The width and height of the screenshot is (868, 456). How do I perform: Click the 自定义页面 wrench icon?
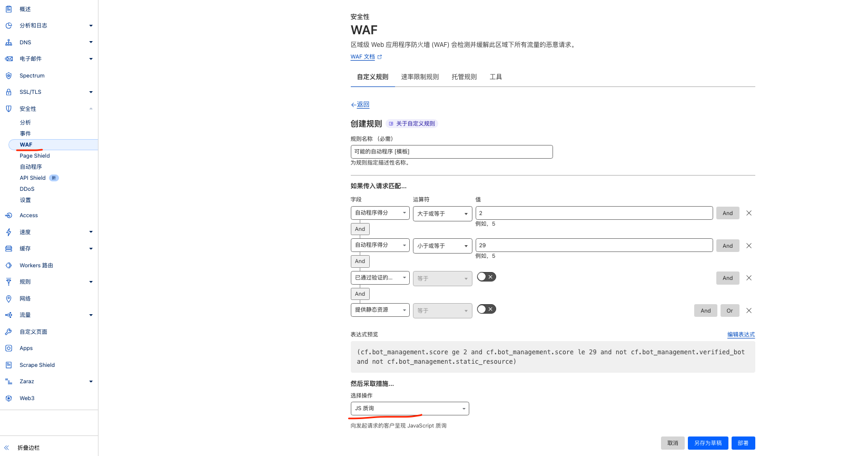8,332
